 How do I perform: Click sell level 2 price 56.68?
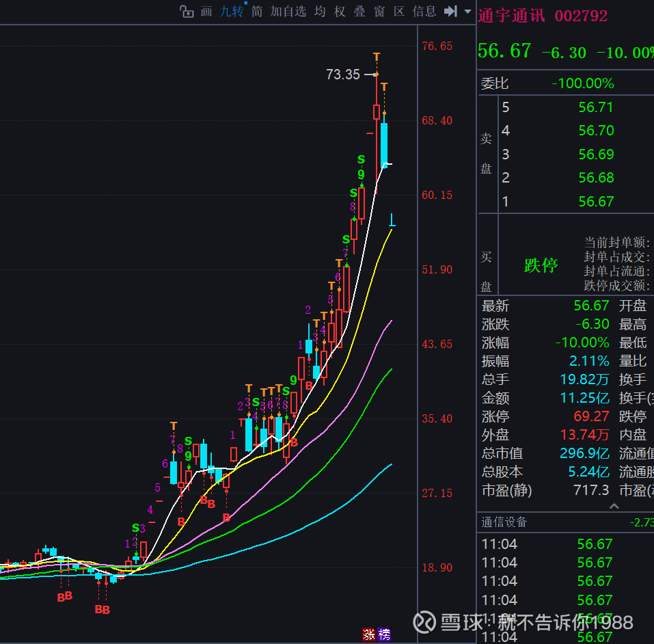click(x=596, y=178)
